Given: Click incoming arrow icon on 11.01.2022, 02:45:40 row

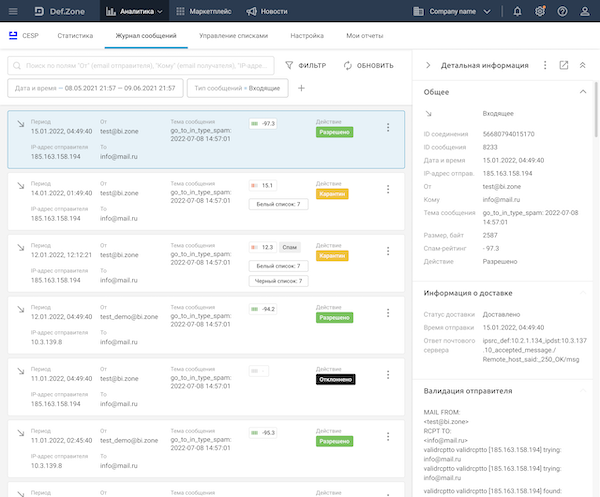Looking at the screenshot, I should tap(21, 433).
